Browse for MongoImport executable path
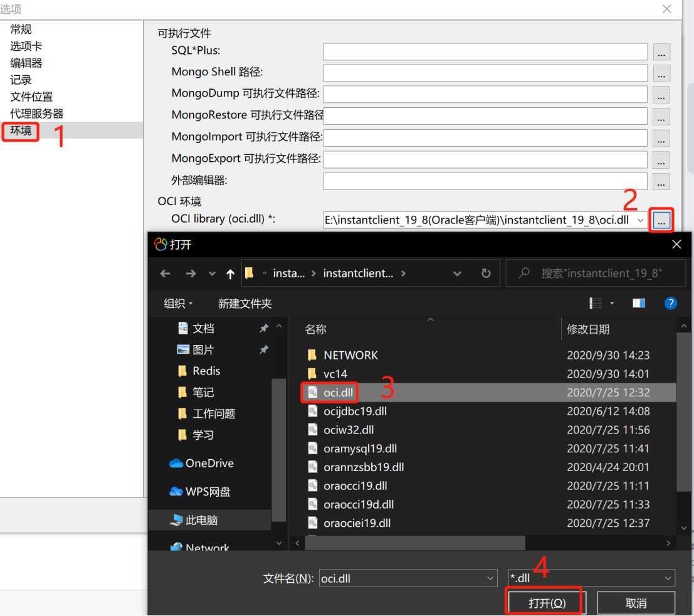Screen dimensions: 694x616 pos(661,139)
